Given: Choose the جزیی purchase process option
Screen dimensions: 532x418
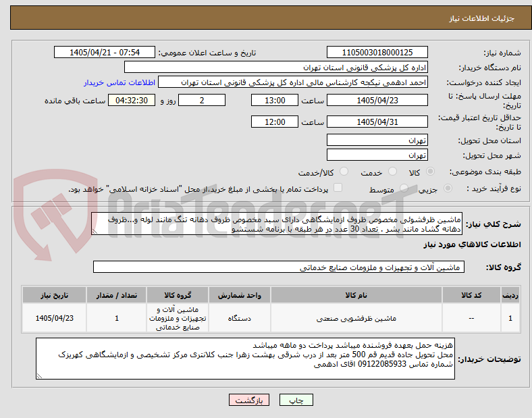Looking at the screenshot, I should (x=448, y=188).
